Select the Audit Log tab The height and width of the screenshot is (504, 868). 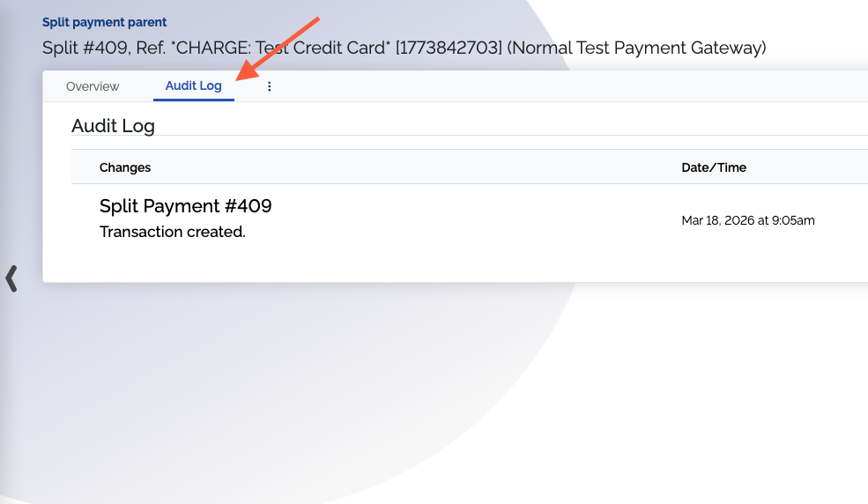[193, 86]
